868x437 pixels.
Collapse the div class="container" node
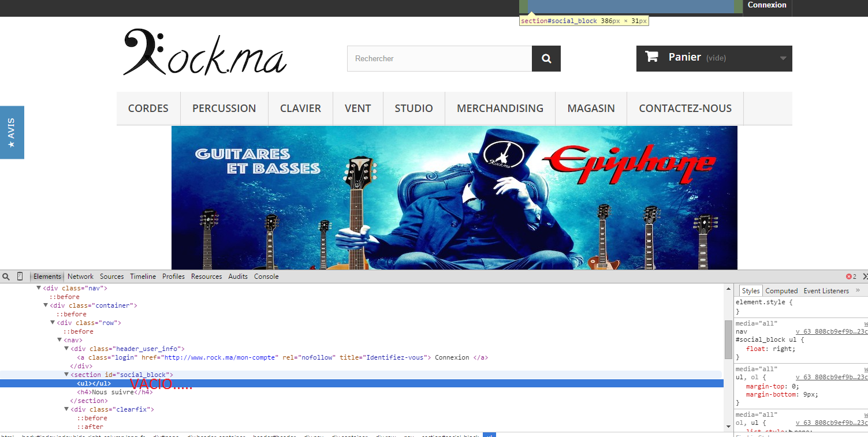point(46,305)
